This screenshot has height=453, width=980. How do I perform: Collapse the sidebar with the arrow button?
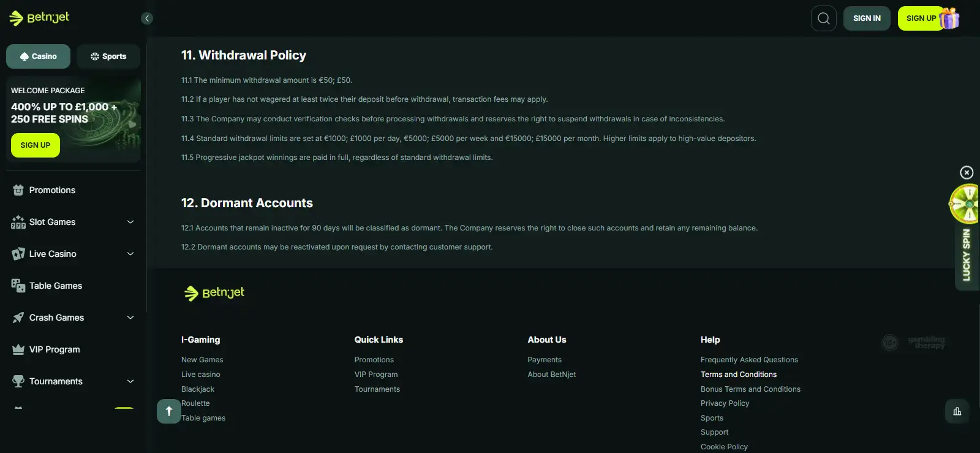(147, 18)
